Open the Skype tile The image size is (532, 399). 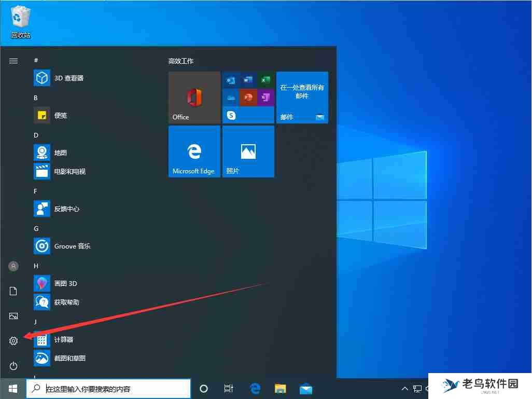(x=231, y=115)
